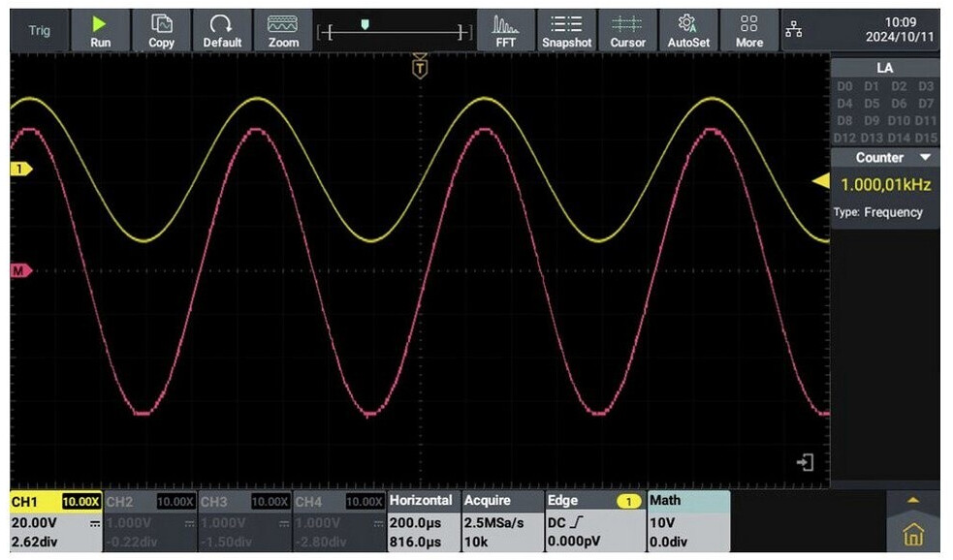
Task: Toggle digital channel D12
Action: [x=844, y=138]
